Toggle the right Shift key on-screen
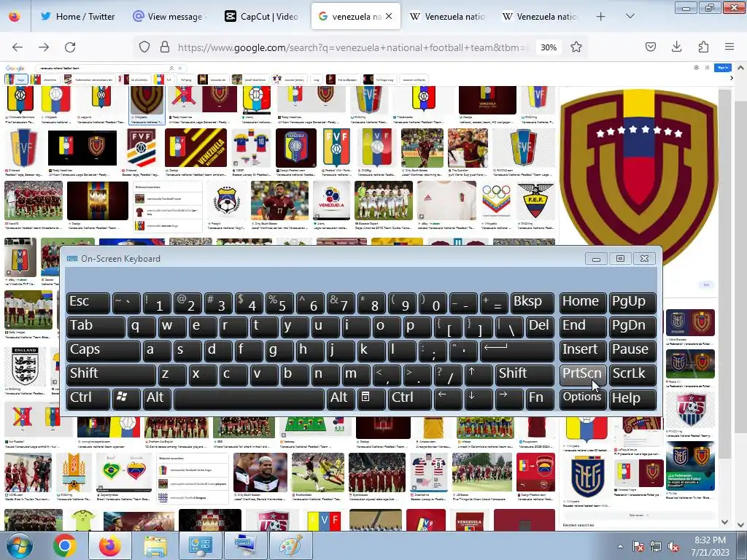Viewport: 747px width, 560px height. click(524, 374)
